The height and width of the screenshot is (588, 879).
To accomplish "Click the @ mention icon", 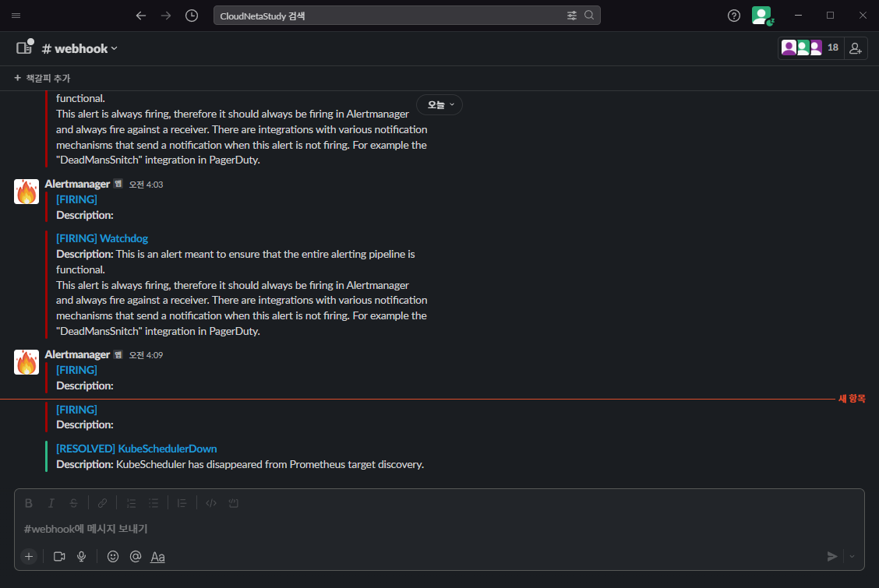I will [x=135, y=556].
